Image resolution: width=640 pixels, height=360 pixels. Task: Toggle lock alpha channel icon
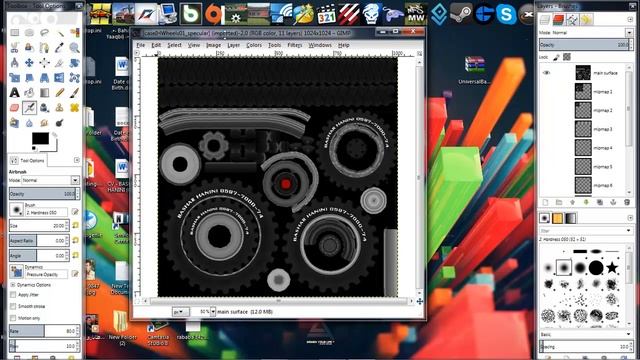567,57
